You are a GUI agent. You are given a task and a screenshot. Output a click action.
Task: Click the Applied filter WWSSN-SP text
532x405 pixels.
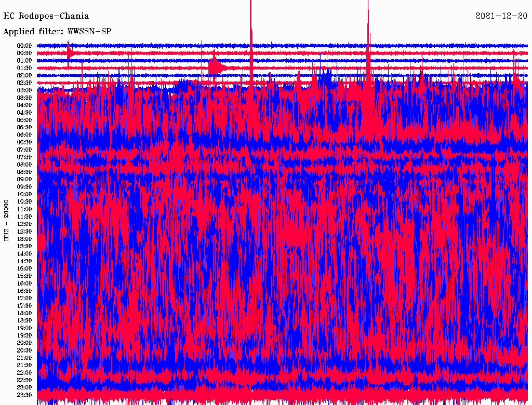57,31
